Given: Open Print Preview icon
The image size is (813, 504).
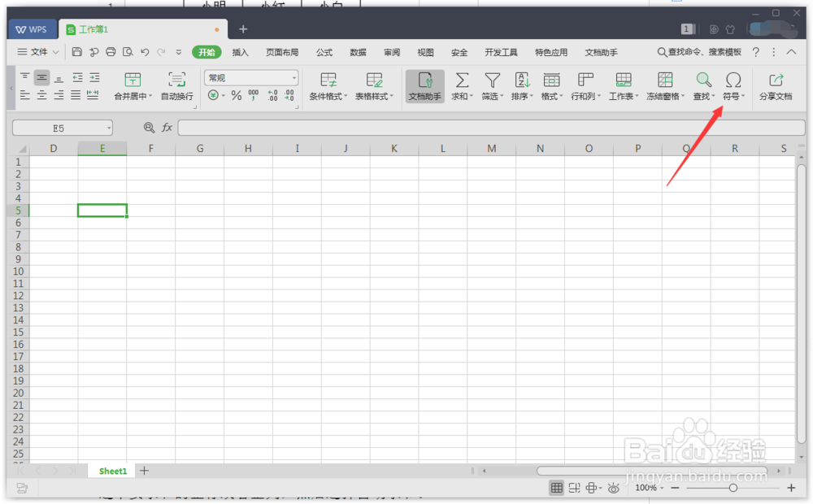Looking at the screenshot, I should click(128, 52).
